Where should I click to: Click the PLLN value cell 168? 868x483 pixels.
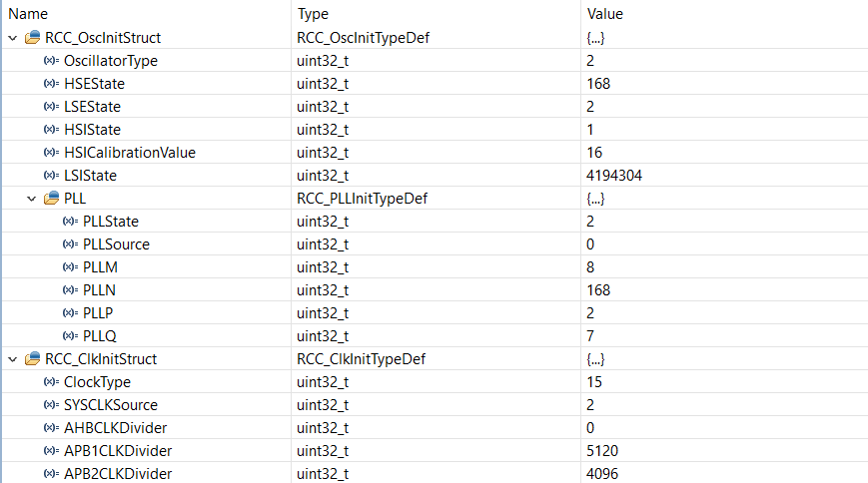[598, 290]
